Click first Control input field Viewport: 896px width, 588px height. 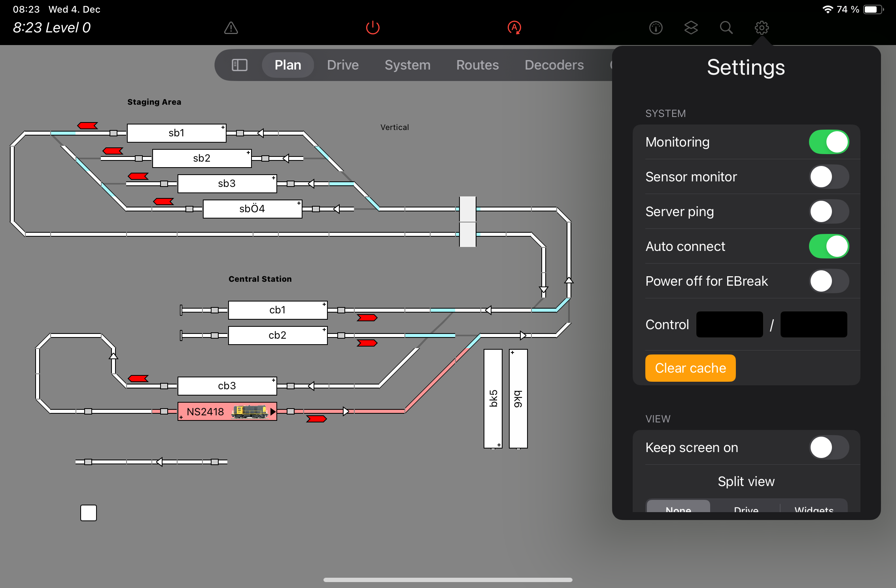click(x=729, y=324)
